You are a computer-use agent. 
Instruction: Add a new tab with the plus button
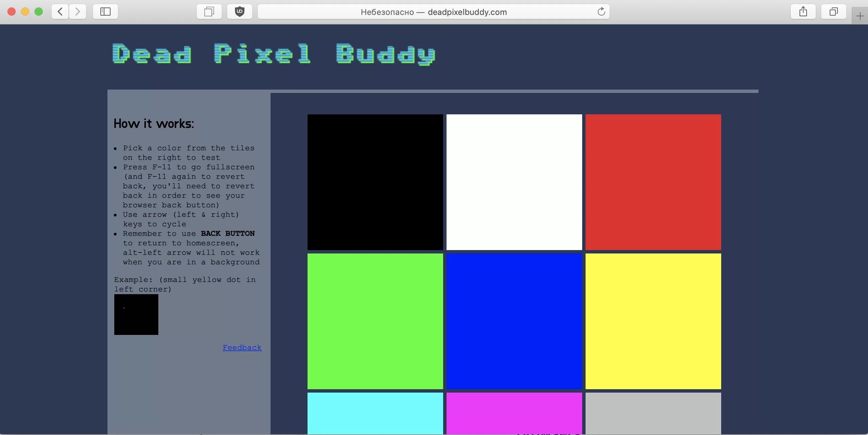860,16
